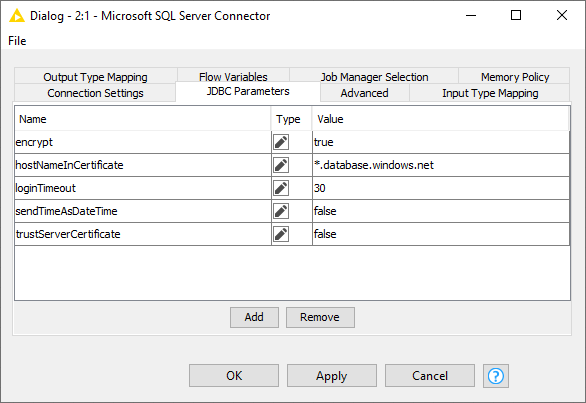The height and width of the screenshot is (403, 586).
Task: Confirm the dialog with OK
Action: click(x=234, y=376)
